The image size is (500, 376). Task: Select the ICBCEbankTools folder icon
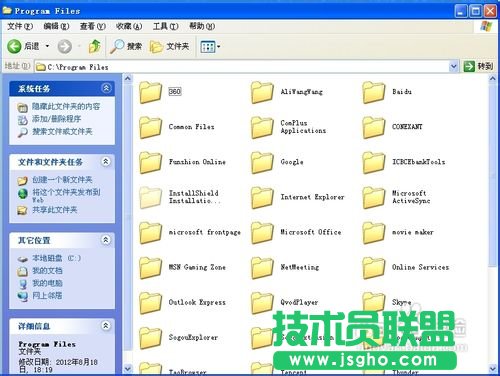[373, 162]
